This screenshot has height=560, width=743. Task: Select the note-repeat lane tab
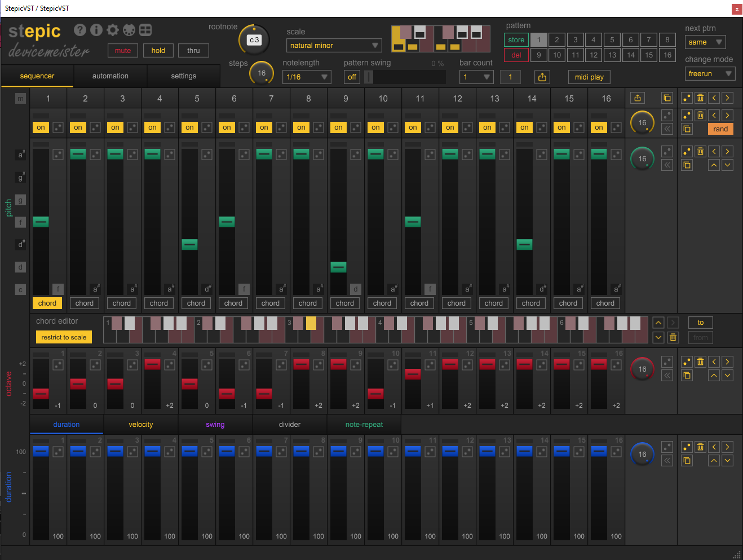pyautogui.click(x=364, y=425)
